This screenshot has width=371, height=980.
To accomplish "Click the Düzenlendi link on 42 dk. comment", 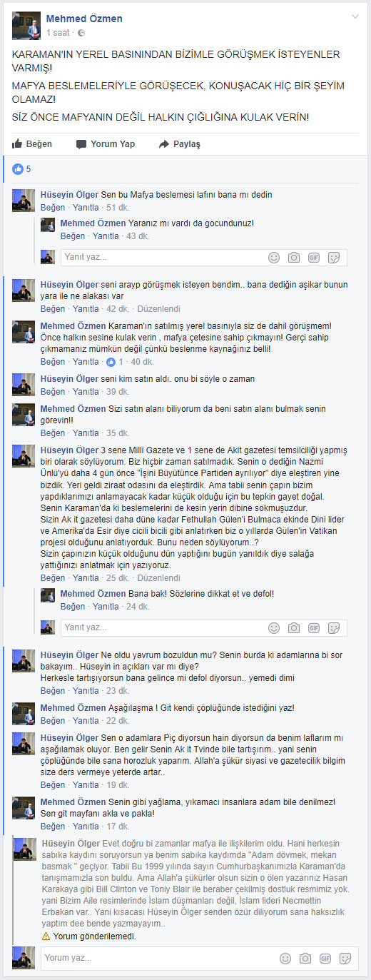I will tap(159, 309).
